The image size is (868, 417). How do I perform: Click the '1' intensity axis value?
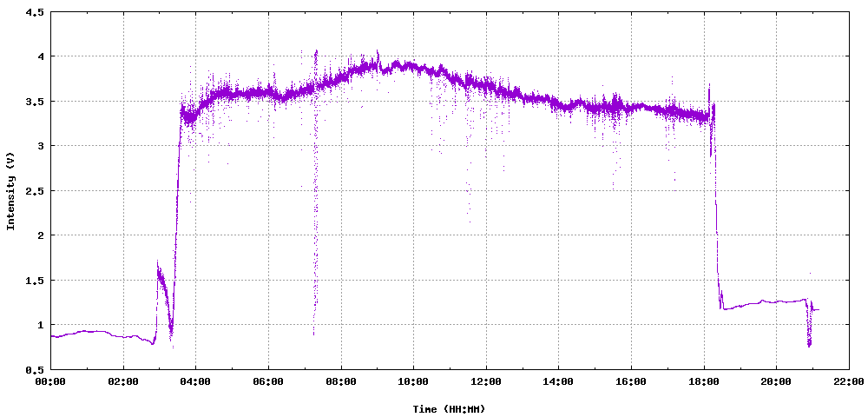(x=39, y=325)
